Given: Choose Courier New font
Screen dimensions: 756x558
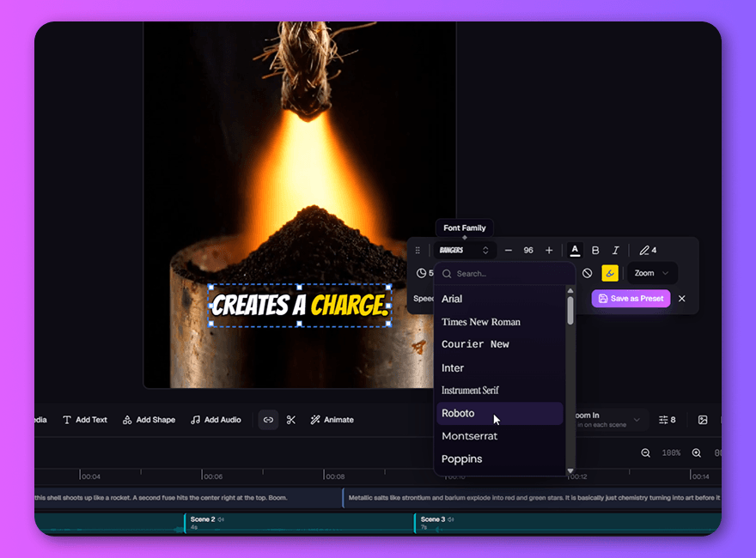Looking at the screenshot, I should 499,344.
